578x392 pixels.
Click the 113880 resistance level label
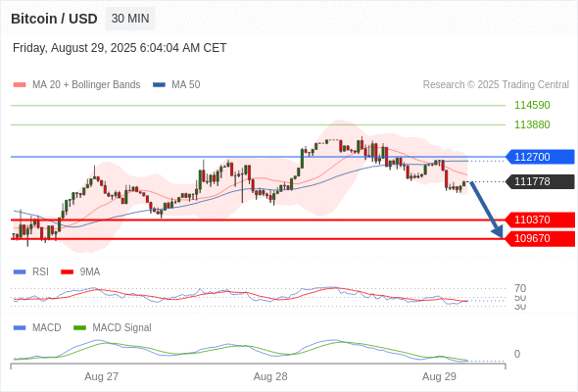[532, 124]
